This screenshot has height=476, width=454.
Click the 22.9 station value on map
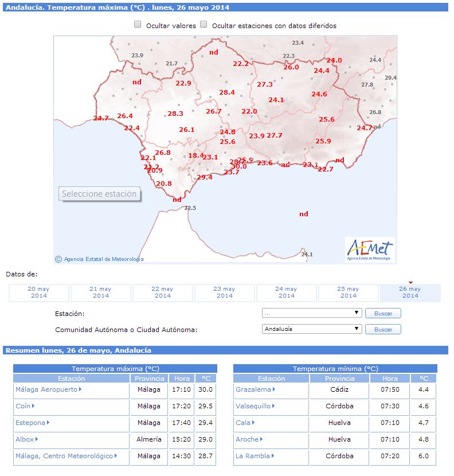point(183,83)
